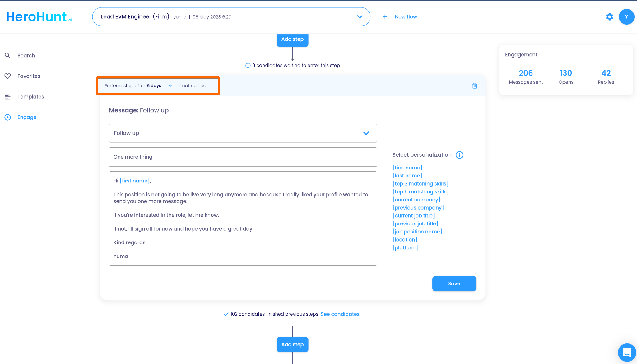Viewport: 637px width, 364px height.
Task: Expand the Perform step after 6 days chevron
Action: click(170, 86)
